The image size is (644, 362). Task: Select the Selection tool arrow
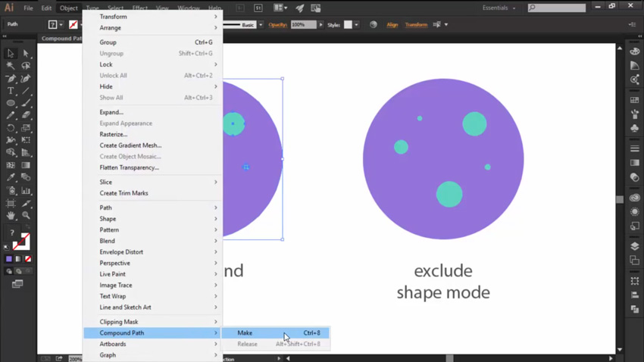(11, 53)
